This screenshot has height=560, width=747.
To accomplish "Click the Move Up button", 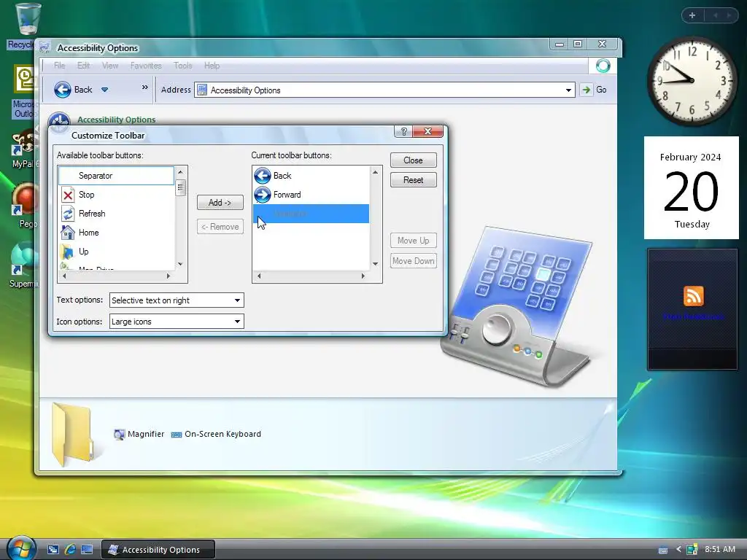I will click(413, 241).
